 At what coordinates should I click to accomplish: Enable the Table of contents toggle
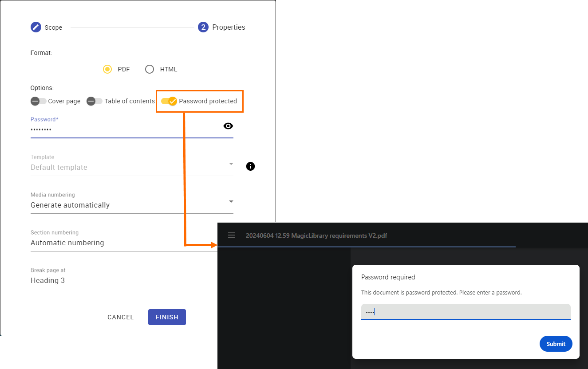pos(94,101)
